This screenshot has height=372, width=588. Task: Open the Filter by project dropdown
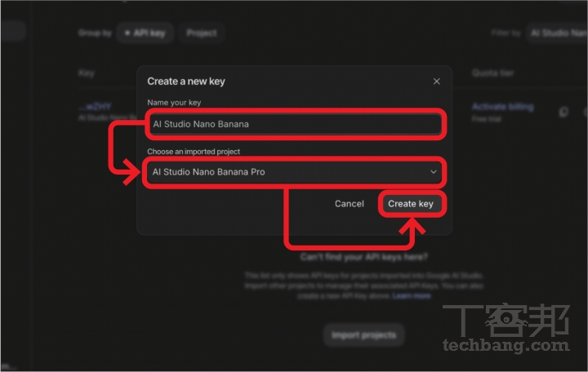[x=557, y=33]
